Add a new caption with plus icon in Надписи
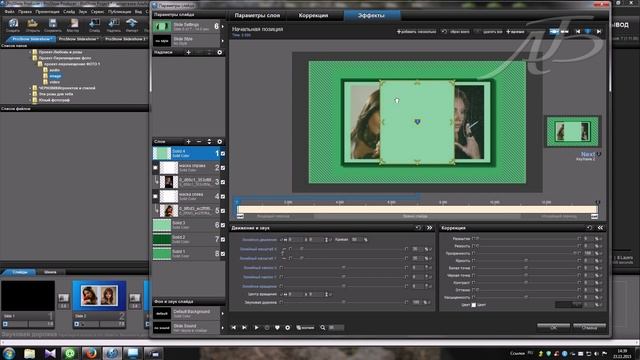 188,52
